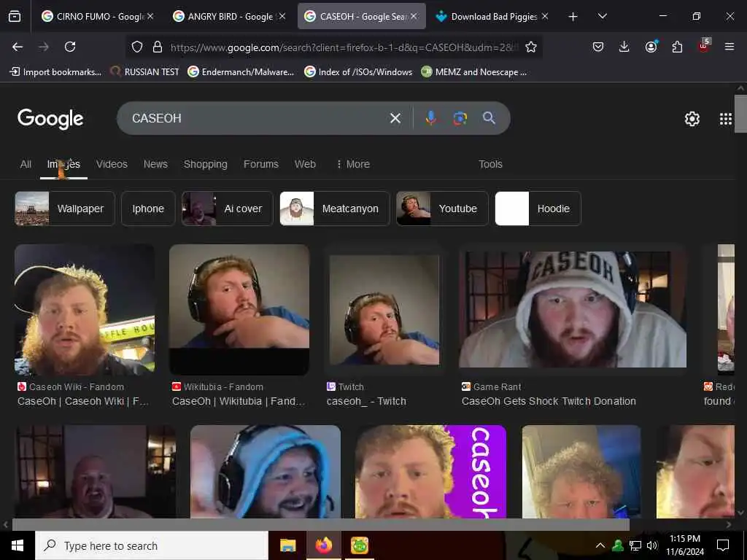Switch to Web results tab
The image size is (747, 560).
pos(305,164)
